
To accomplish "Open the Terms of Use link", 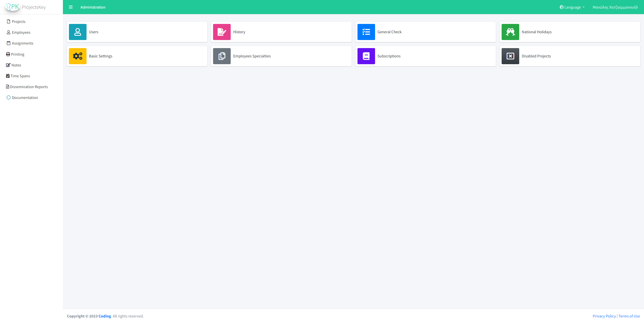I will 629,316.
